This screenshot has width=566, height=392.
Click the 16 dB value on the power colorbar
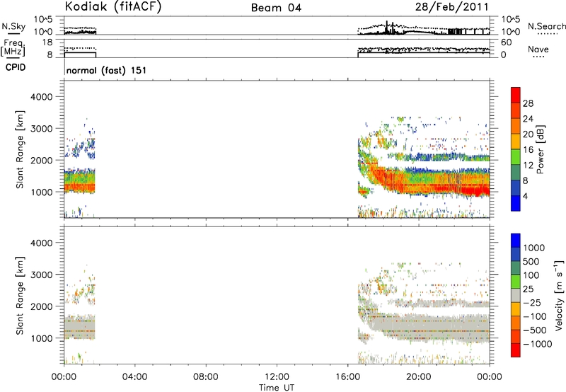(528, 150)
